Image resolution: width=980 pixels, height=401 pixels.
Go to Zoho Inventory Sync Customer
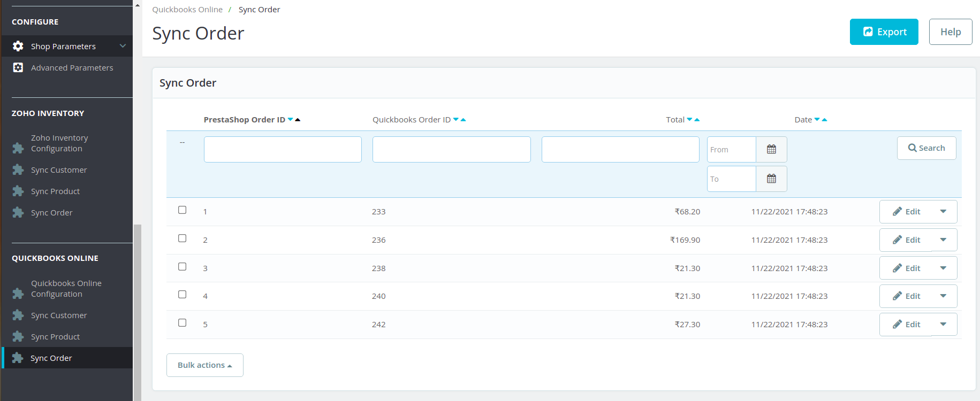pyautogui.click(x=59, y=170)
